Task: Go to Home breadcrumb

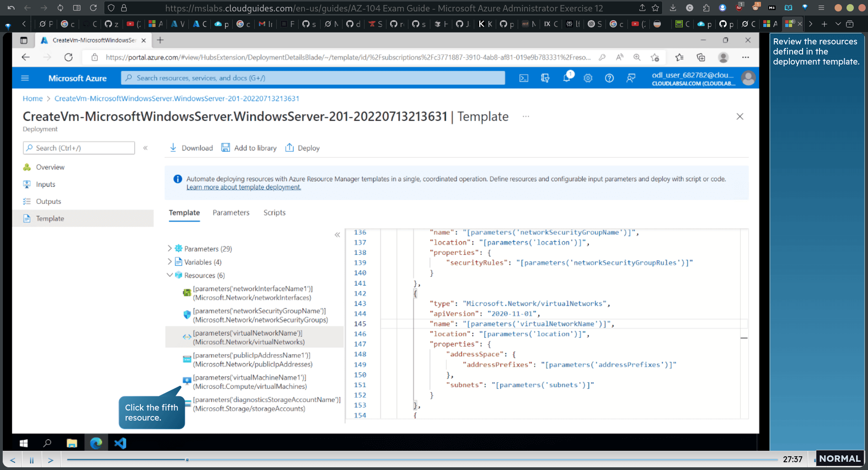Action: click(x=32, y=98)
